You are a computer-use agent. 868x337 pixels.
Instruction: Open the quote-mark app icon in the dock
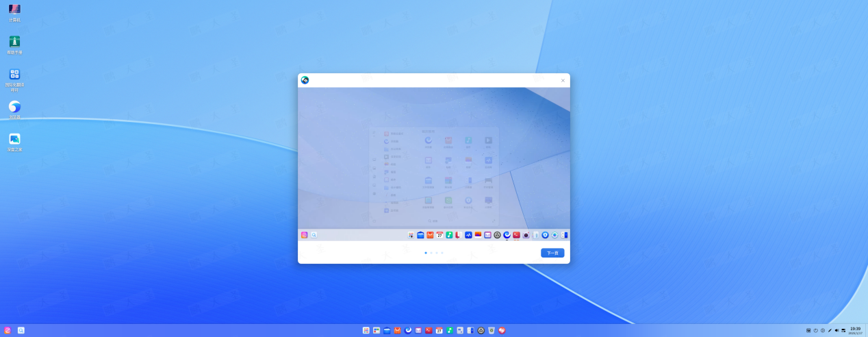point(460,330)
